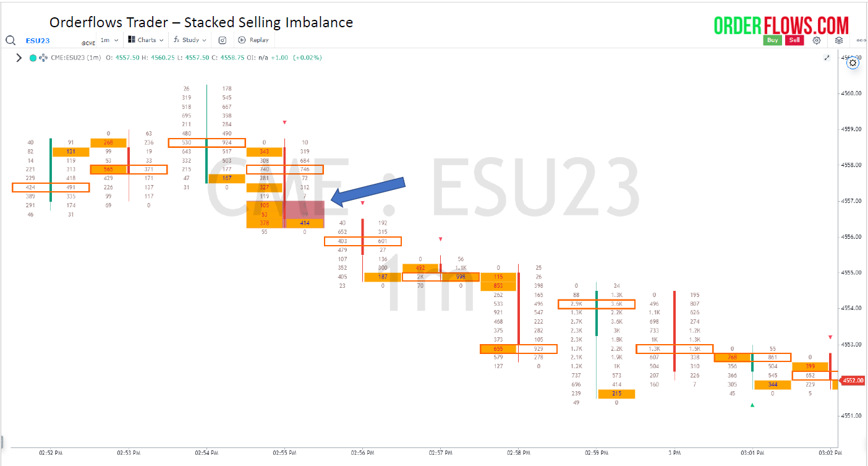Click the 02:55 PM time axis label
This screenshot has width=868, height=466.
(284, 453)
